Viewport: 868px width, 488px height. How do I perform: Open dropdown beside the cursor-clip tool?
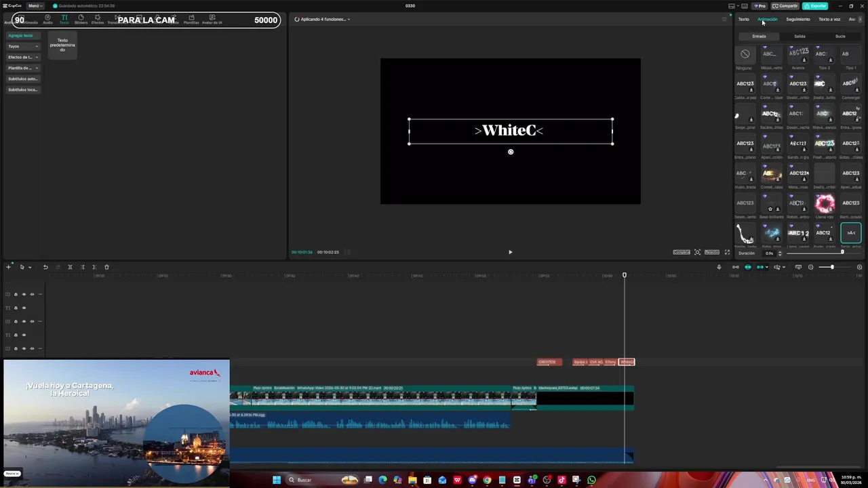(784, 267)
